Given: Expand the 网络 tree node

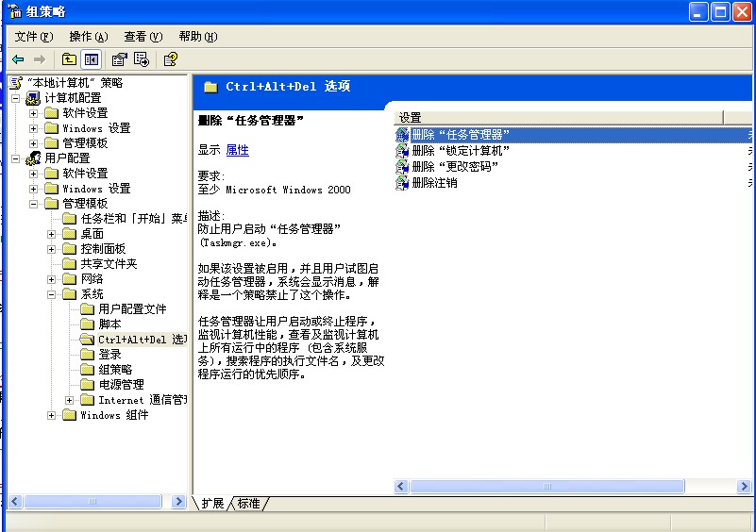Looking at the screenshot, I should pyautogui.click(x=51, y=279).
